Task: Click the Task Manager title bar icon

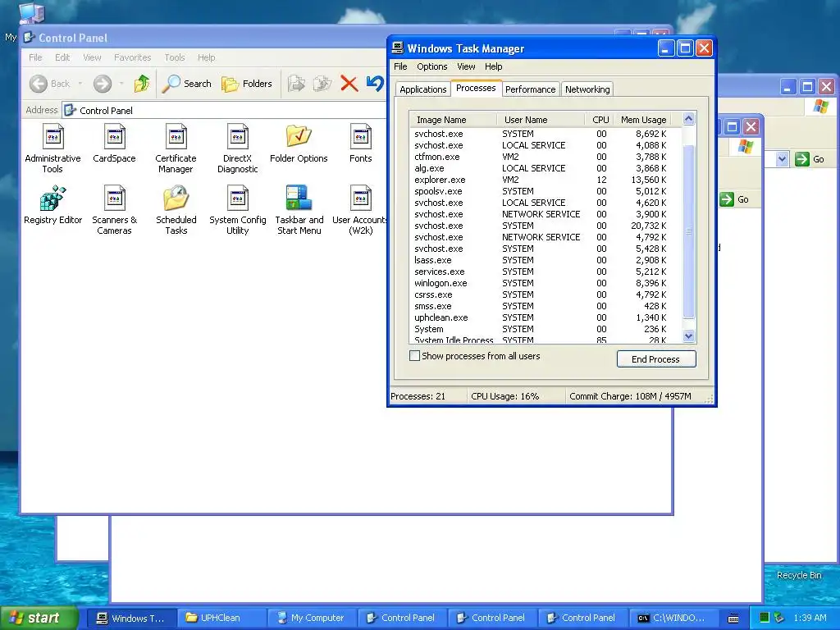Action: tap(398, 48)
